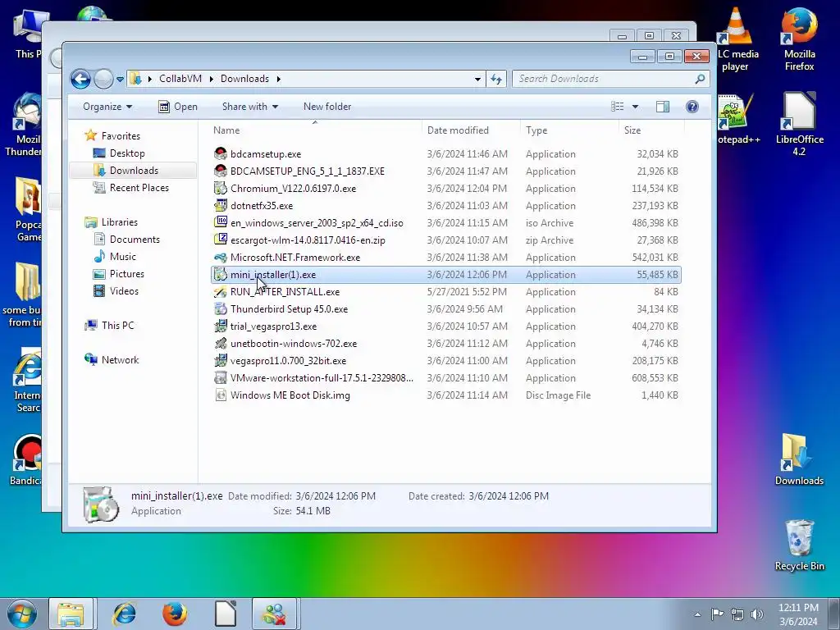Viewport: 840px width, 630px height.
Task: Select Network in the navigation pane
Action: pyautogui.click(x=120, y=359)
